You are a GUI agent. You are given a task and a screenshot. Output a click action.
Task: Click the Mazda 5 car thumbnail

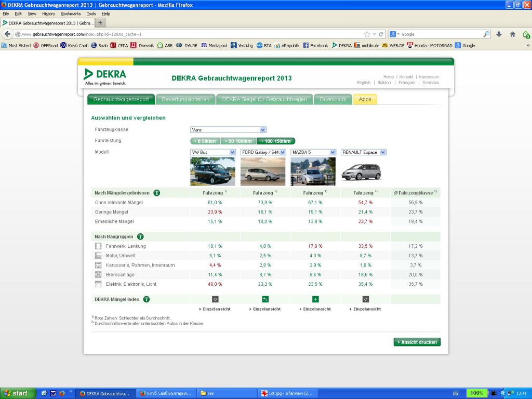[313, 172]
